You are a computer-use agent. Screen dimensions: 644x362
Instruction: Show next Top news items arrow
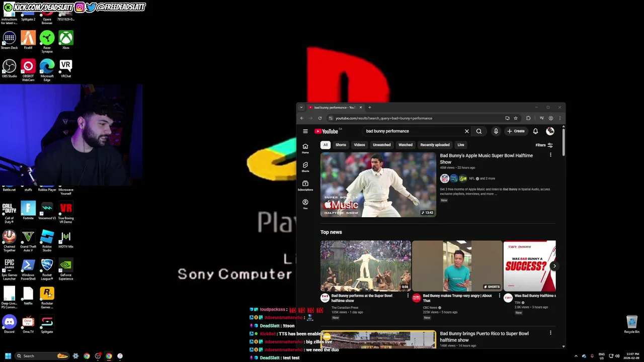tap(554, 266)
